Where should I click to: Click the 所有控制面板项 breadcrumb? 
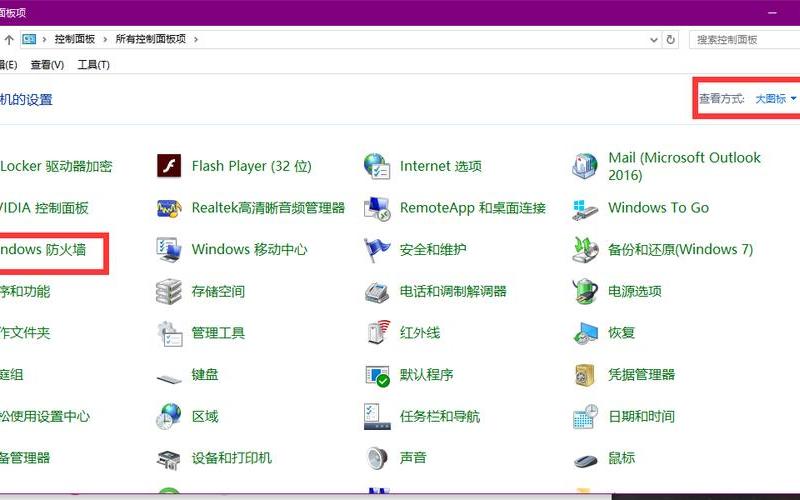[x=151, y=39]
